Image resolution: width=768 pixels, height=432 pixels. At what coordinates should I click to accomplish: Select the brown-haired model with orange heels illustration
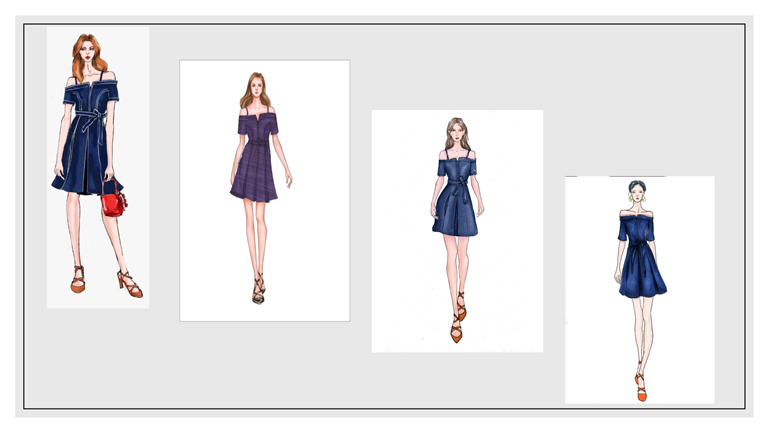(x=457, y=231)
